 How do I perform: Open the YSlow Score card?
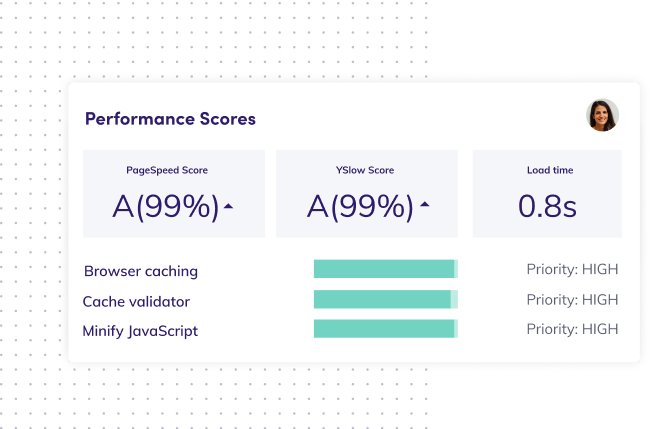coord(368,193)
